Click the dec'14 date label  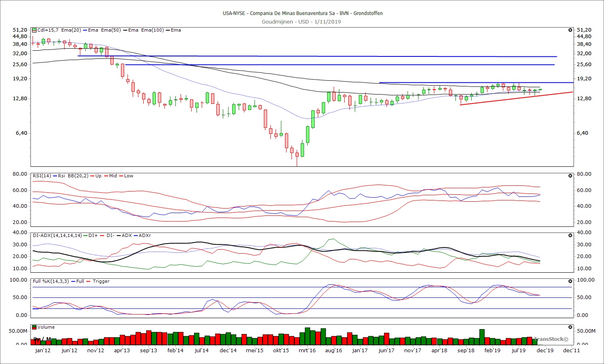pyautogui.click(x=228, y=351)
